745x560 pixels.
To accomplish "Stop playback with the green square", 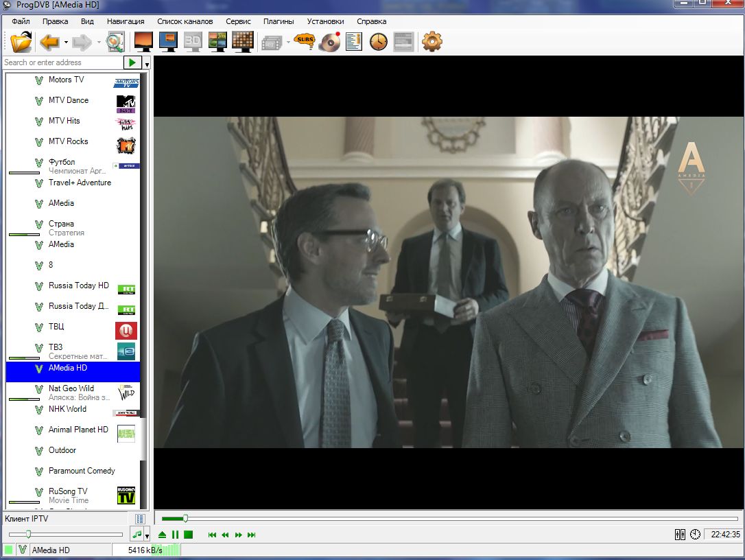I will 188,535.
